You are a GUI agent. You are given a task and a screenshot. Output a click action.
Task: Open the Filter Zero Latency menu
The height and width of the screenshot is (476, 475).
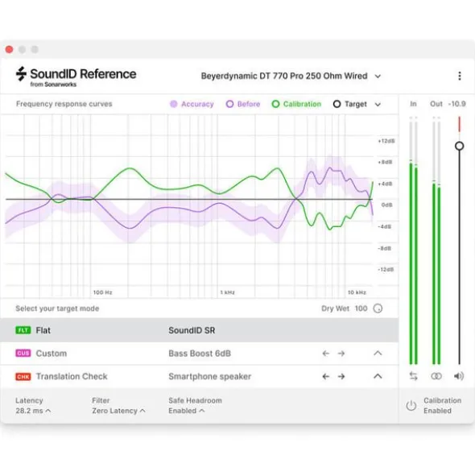coord(118,411)
